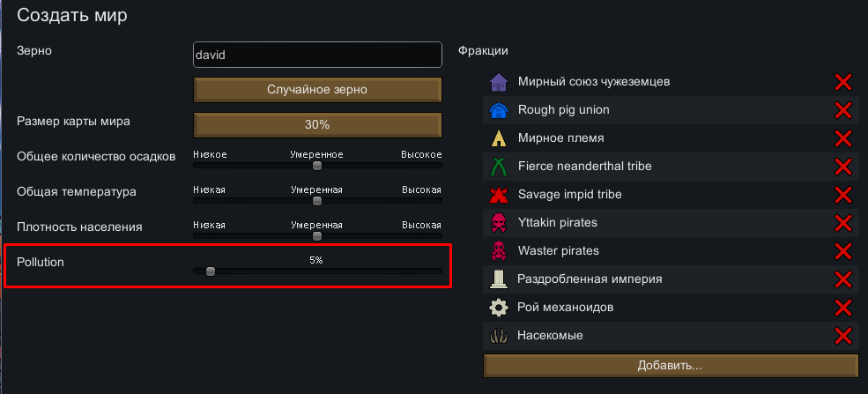
Task: Click the Yttakin pirates skull icon
Action: pyautogui.click(x=498, y=223)
